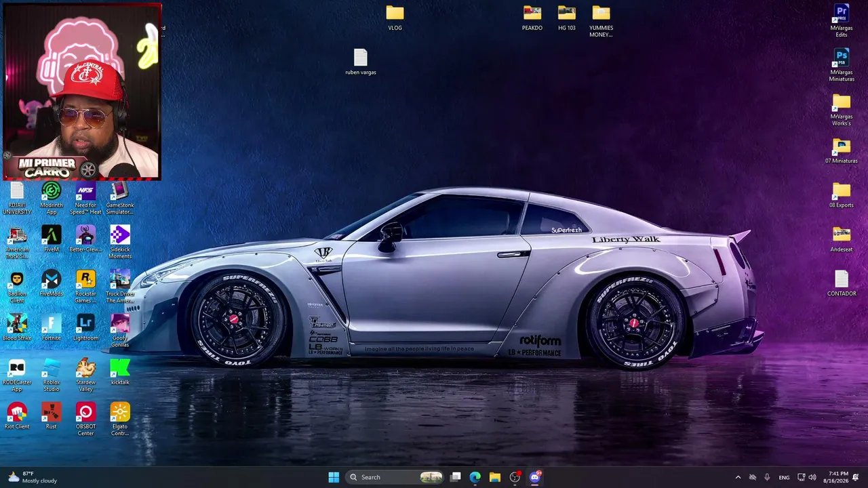Select the Modrinth App shortcut

(52, 198)
